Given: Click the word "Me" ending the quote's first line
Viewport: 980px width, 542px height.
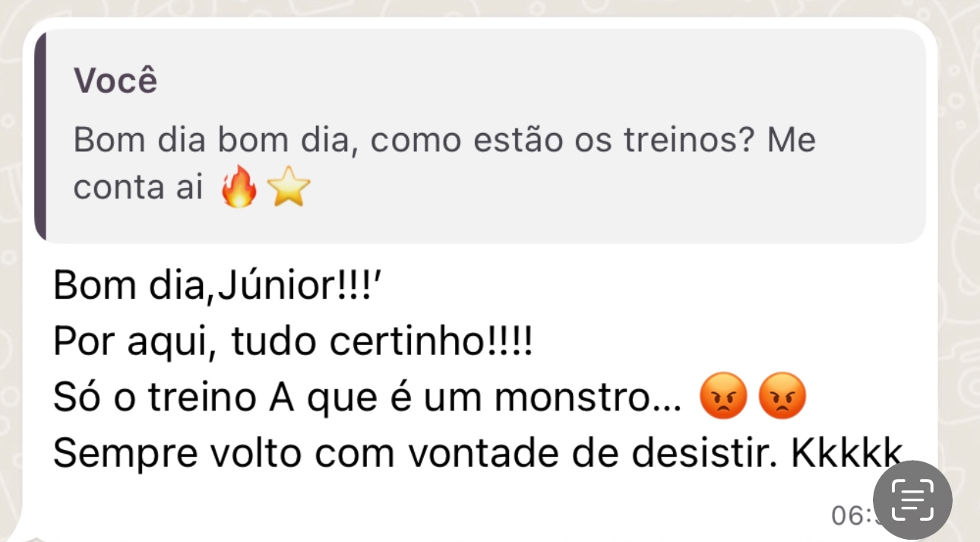Looking at the screenshot, I should click(x=791, y=141).
